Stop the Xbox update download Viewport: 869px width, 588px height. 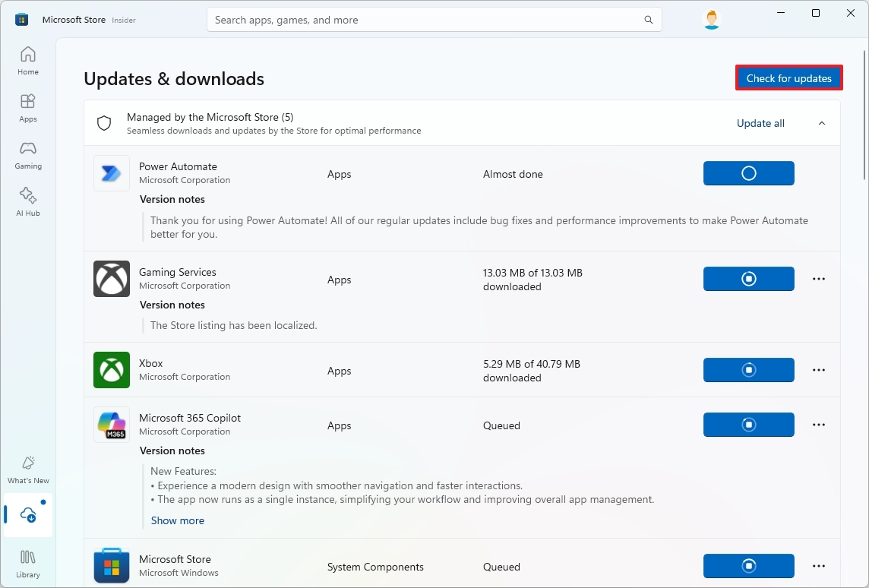pos(748,370)
